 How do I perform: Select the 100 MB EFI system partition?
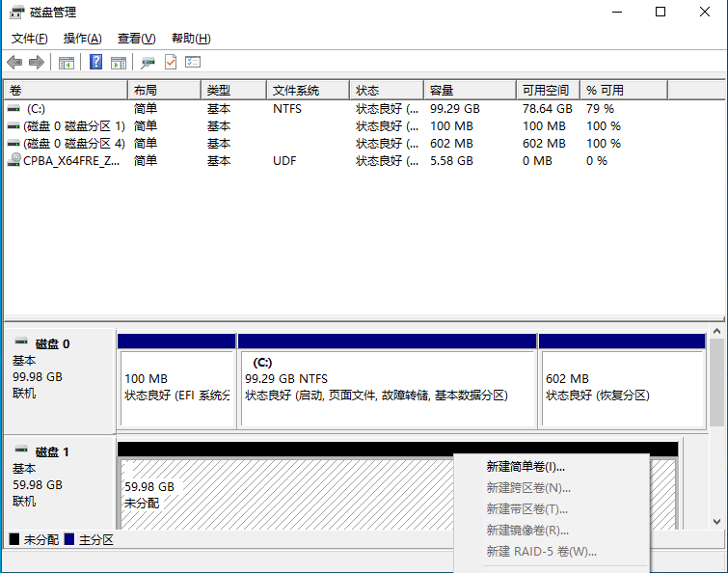point(176,381)
